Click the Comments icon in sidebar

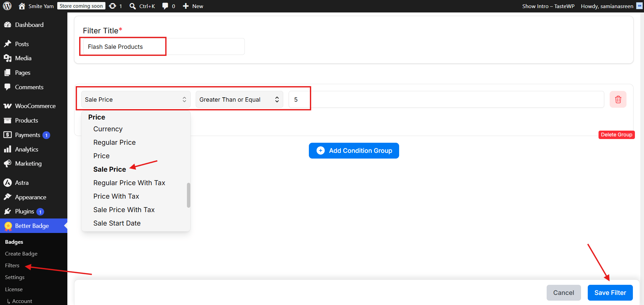pyautogui.click(x=7, y=87)
